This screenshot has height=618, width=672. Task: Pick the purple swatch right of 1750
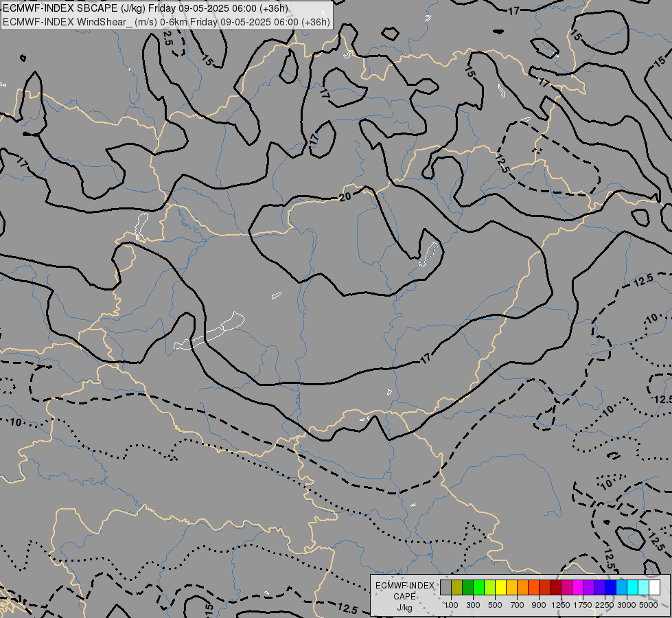(589, 588)
